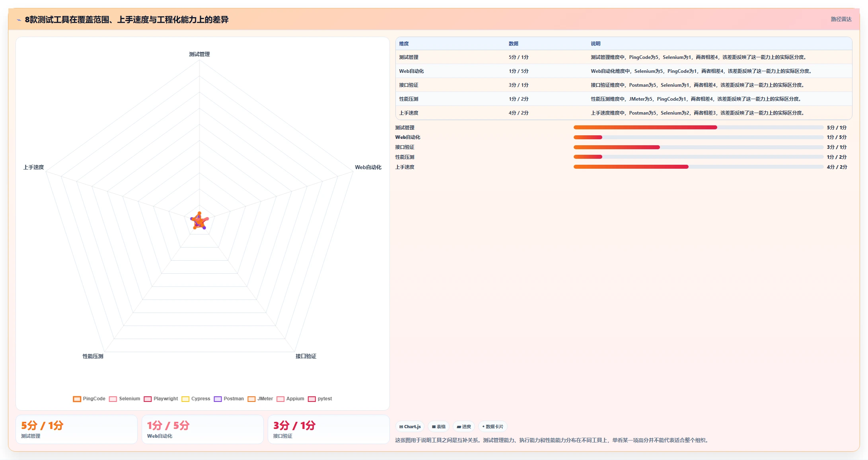Viewport: 868px width, 460px height.
Task: Toggle the PingCode legend swatch
Action: 77,399
